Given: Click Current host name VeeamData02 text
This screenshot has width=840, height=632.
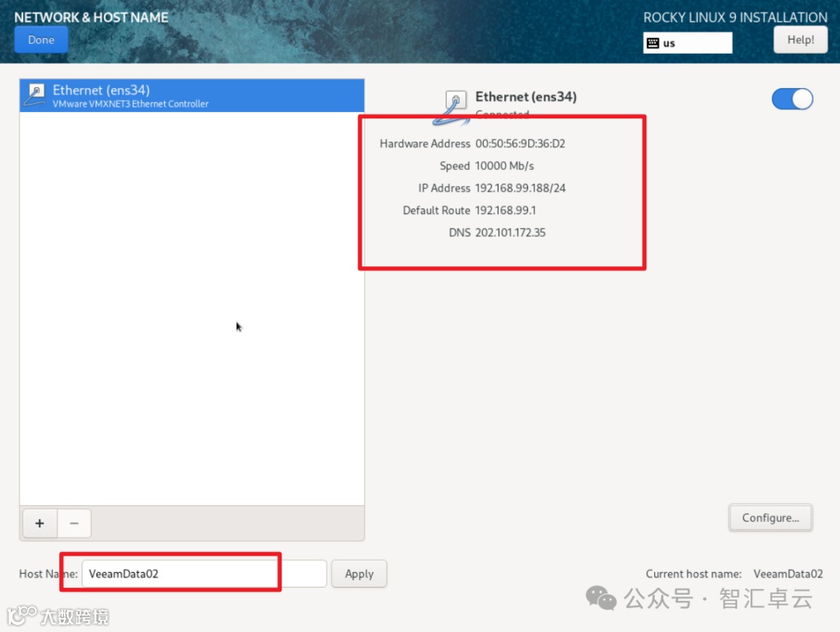Looking at the screenshot, I should pos(788,574).
